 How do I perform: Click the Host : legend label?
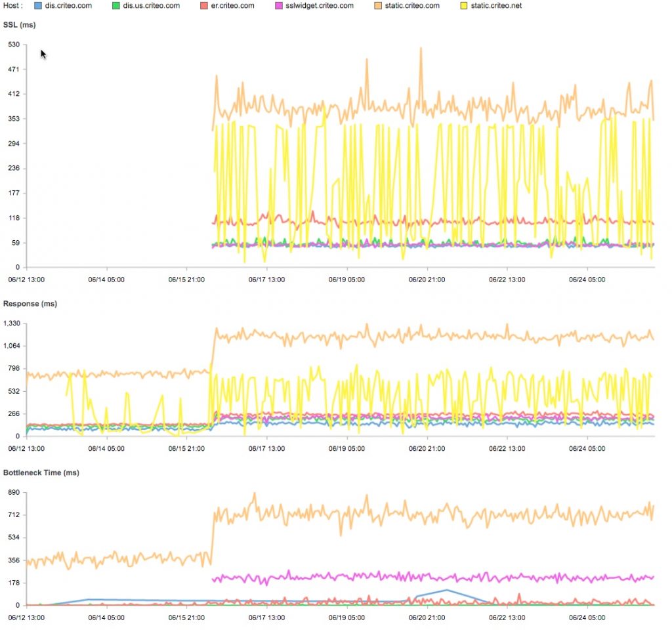13,6
